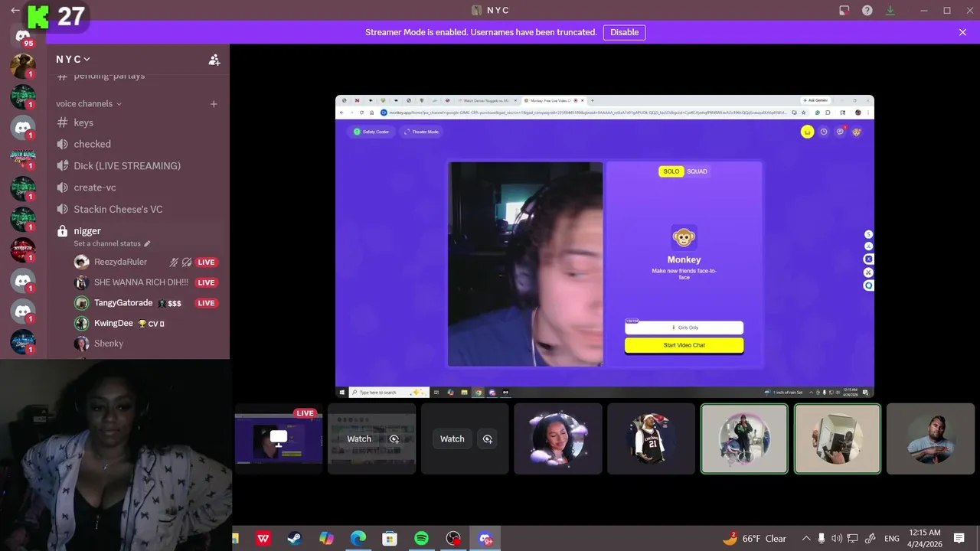This screenshot has height=551, width=980.
Task: Click the second Watch button
Action: (452, 439)
